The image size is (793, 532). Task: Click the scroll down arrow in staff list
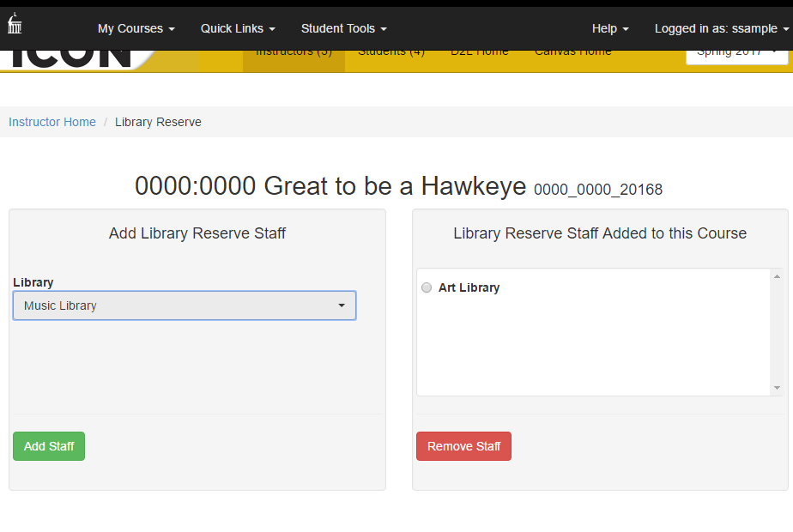click(x=777, y=388)
